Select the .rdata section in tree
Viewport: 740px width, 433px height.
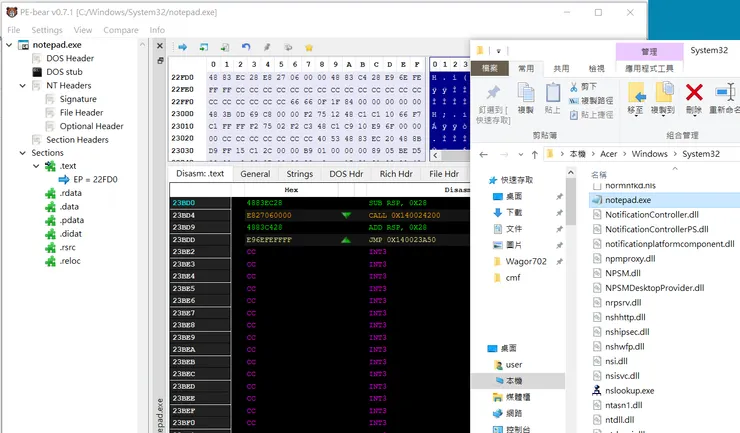70,193
